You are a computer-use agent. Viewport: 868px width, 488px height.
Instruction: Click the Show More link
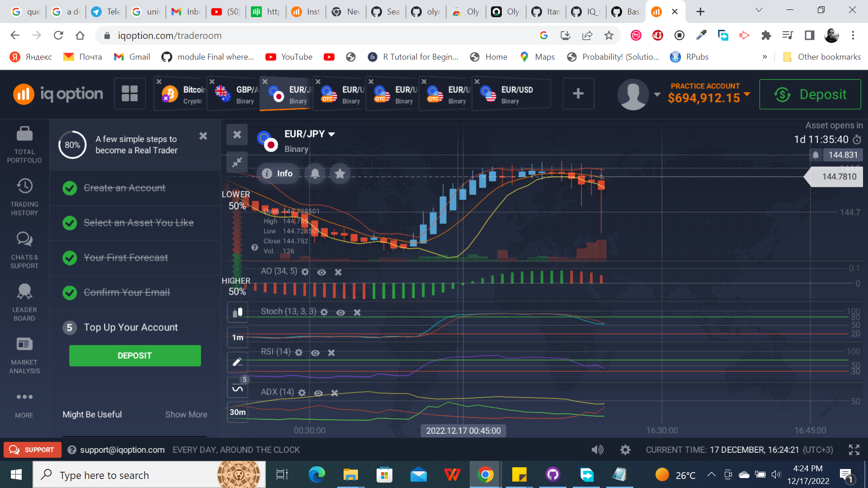point(186,414)
